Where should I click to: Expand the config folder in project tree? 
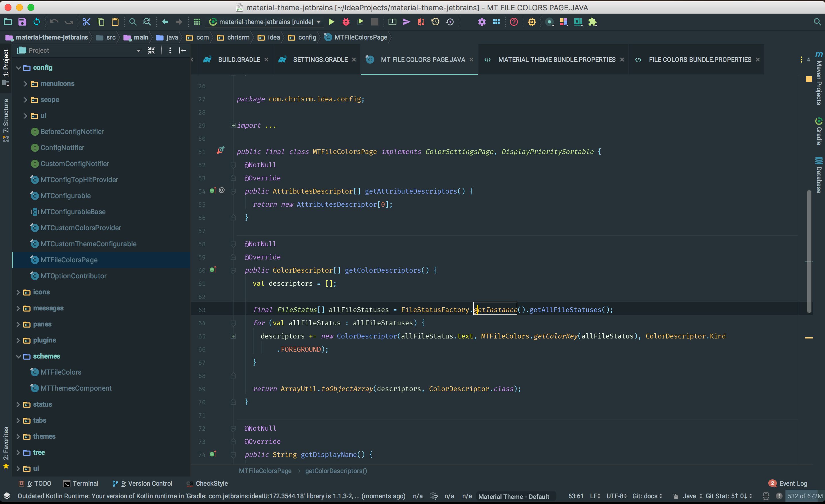[18, 66]
